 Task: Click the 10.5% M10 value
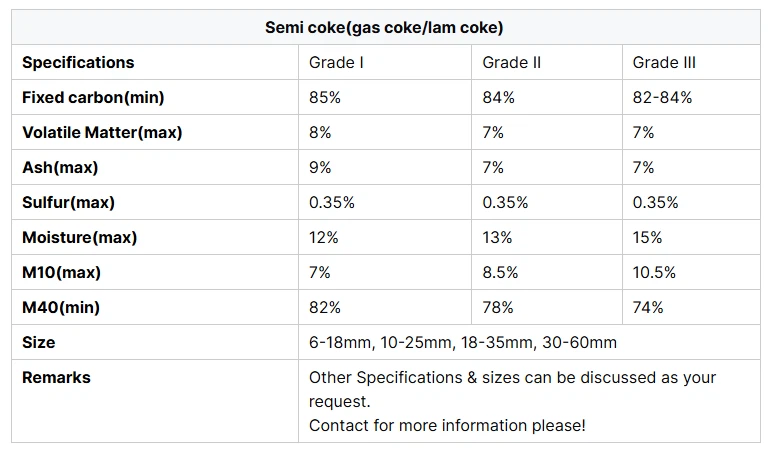654,272
